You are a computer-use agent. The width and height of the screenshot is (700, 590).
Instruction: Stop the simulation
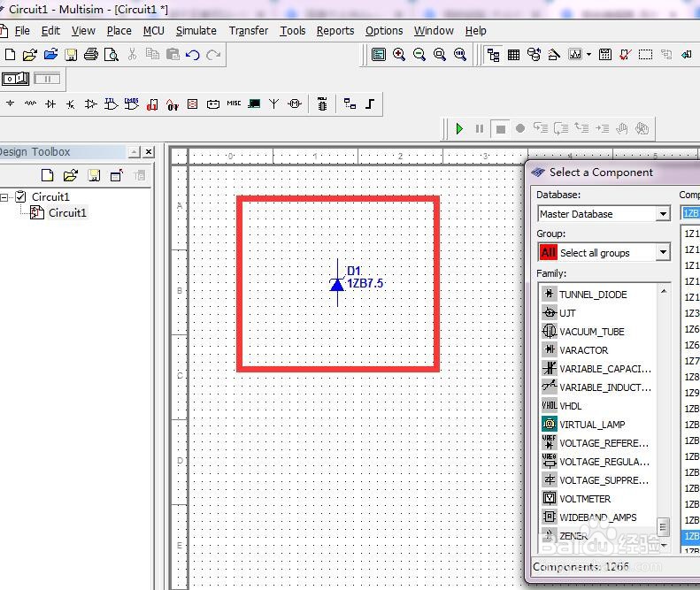(x=501, y=129)
